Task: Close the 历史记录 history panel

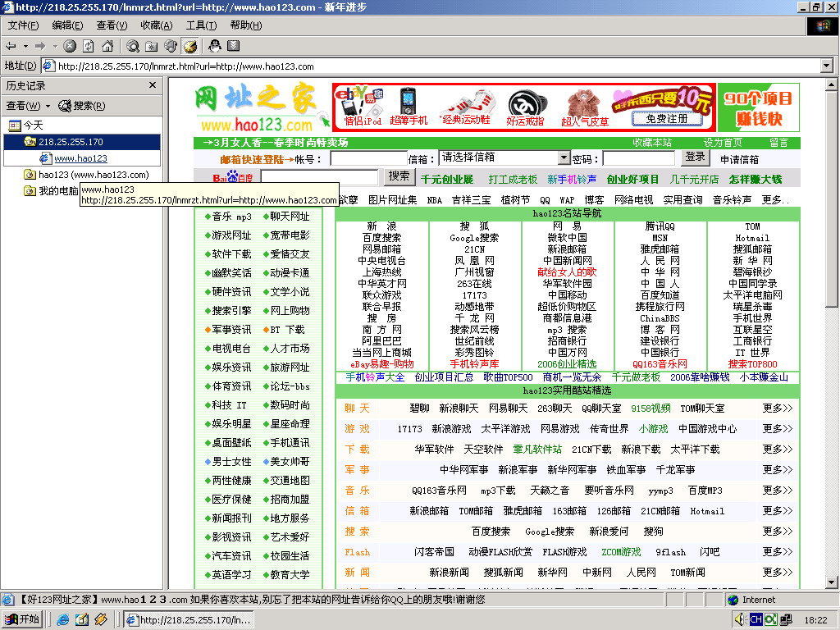Action: pos(153,85)
